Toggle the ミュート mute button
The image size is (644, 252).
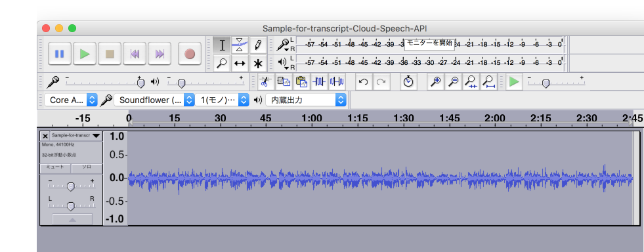(x=55, y=167)
